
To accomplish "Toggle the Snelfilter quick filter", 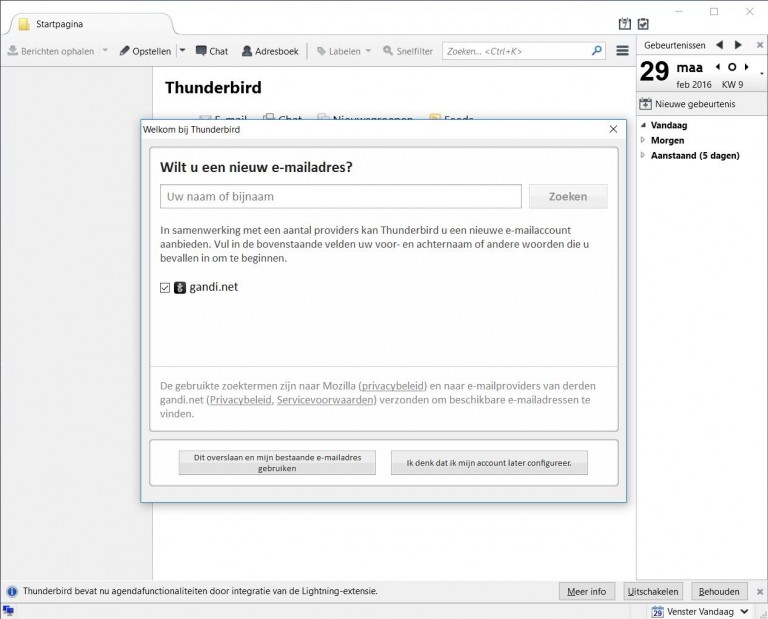I will click(x=408, y=51).
